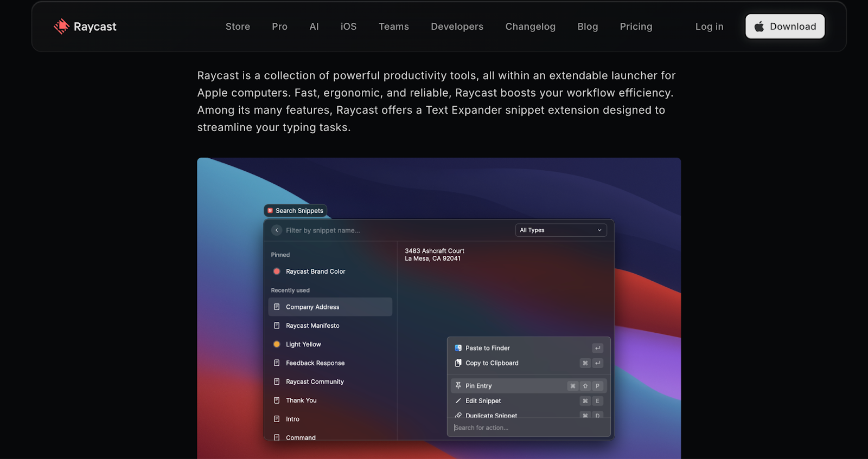Navigate to Teams
868x459 pixels.
coord(394,27)
